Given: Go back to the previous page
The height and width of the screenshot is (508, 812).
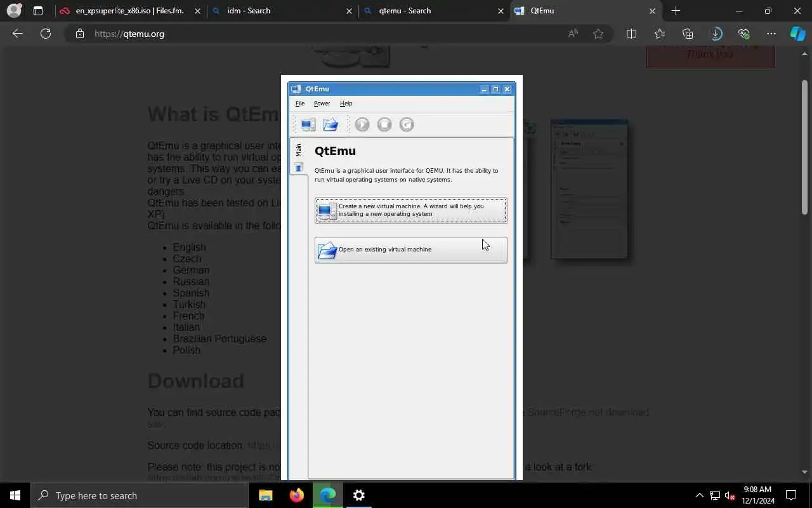Looking at the screenshot, I should pyautogui.click(x=18, y=34).
